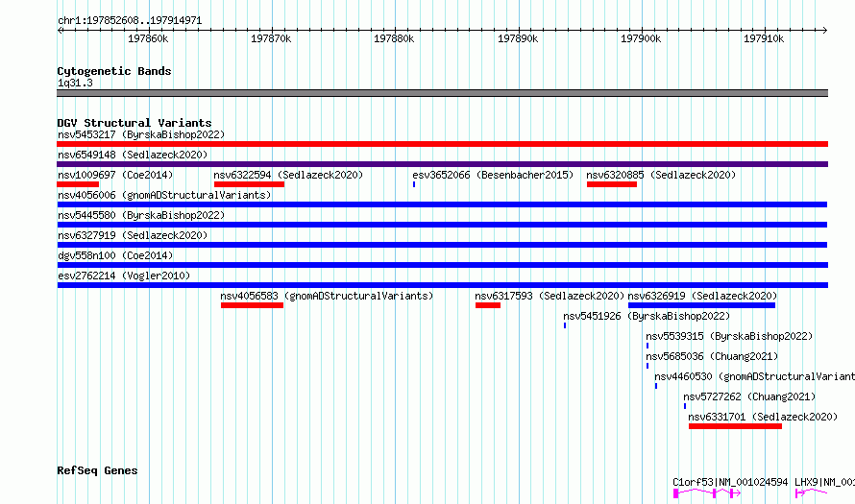Click the Cytogenetic Bands track title

114,71
